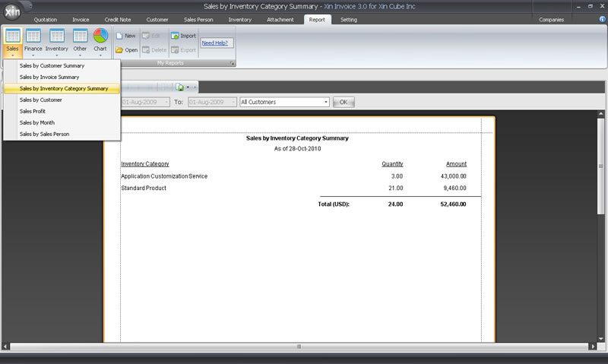Switch to the Setting tab
Viewport: 608px width, 364px height.
pyautogui.click(x=349, y=20)
